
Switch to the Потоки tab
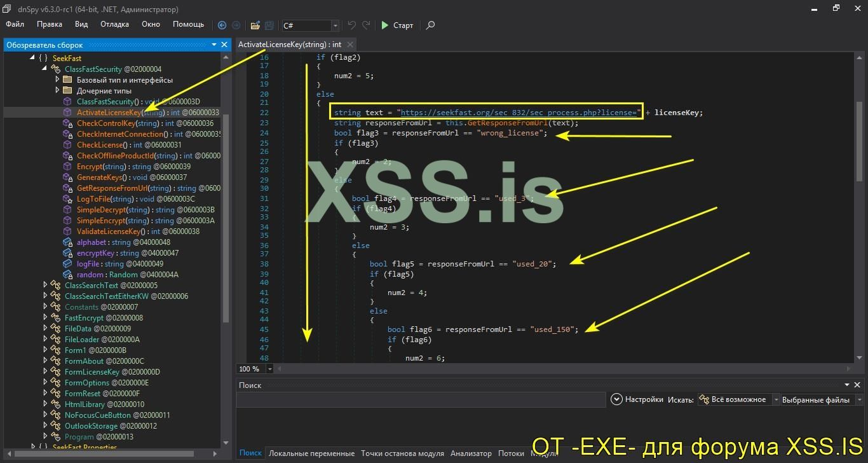(511, 453)
